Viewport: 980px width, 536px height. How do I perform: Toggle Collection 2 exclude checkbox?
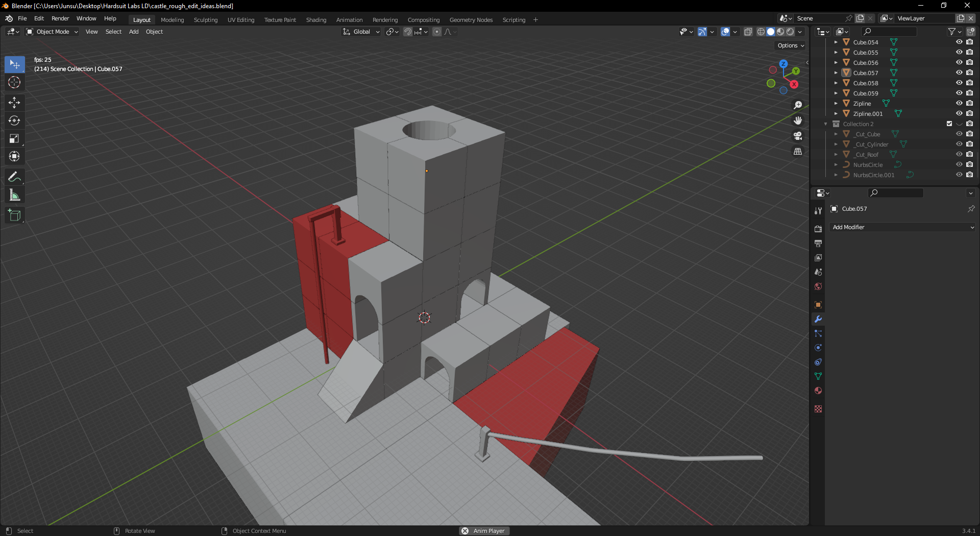tap(949, 124)
